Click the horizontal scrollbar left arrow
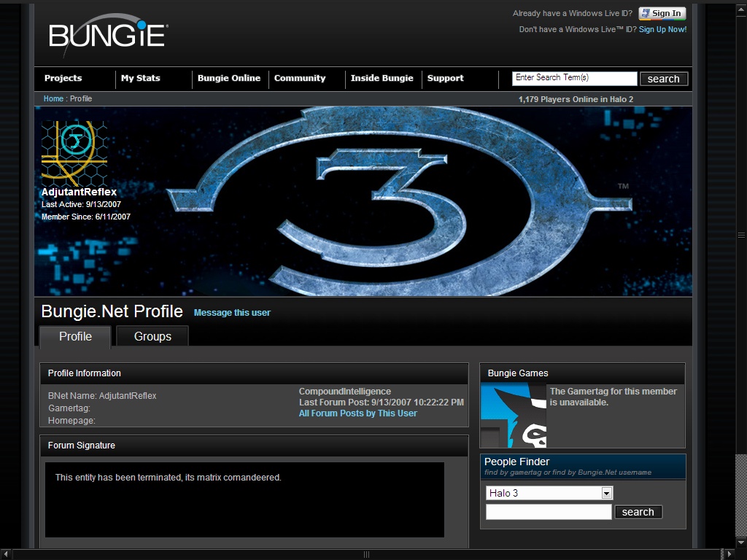This screenshot has width=747, height=560. [5, 554]
